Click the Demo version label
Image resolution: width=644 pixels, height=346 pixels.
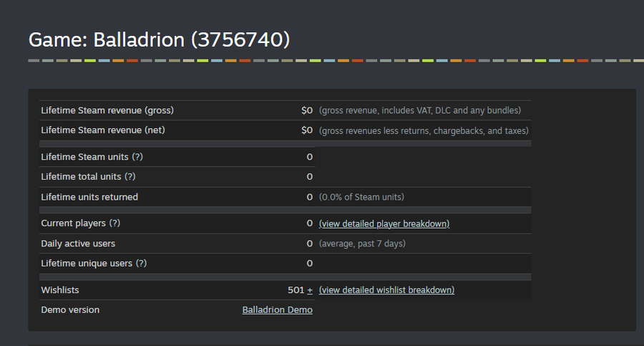coord(70,310)
